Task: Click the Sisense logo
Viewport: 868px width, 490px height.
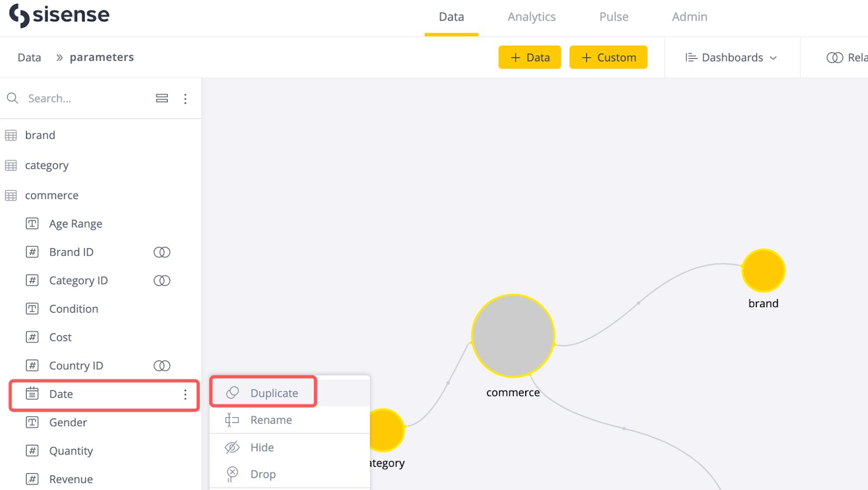Action: (59, 15)
